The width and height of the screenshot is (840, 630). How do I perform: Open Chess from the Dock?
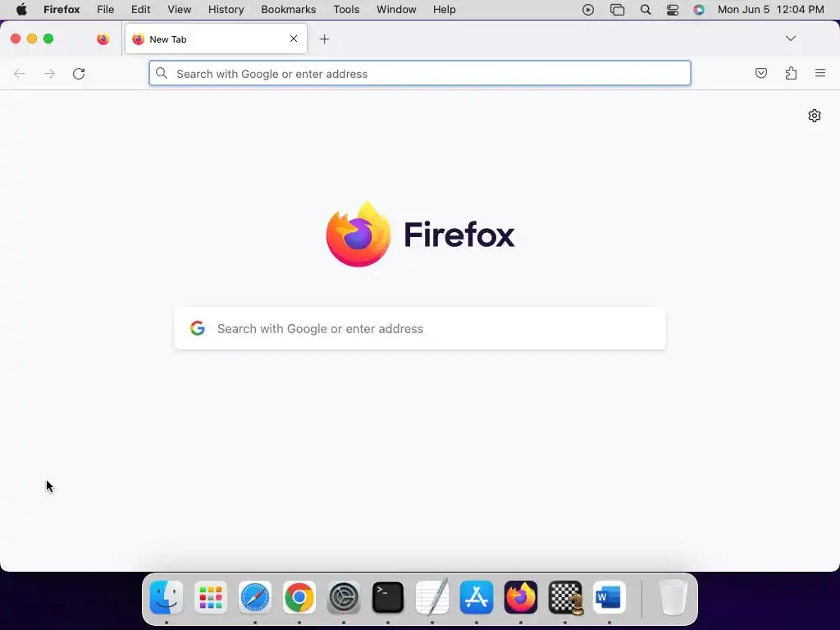point(565,597)
